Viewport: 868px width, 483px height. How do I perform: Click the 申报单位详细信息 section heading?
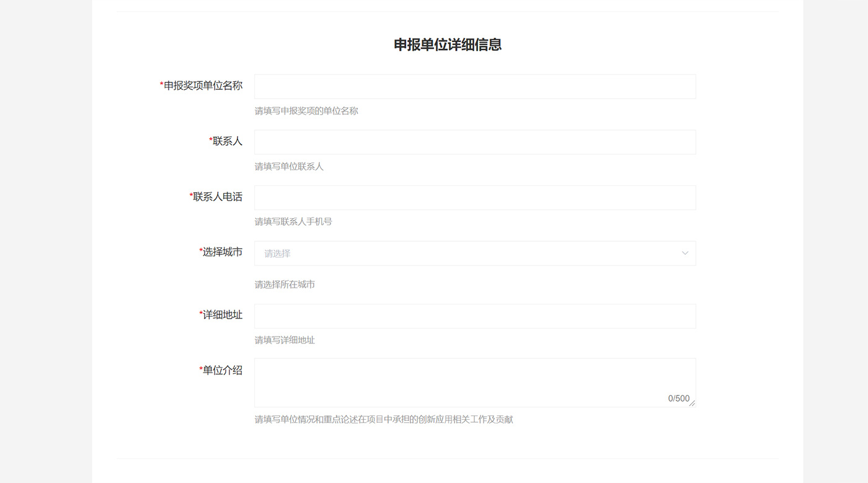tap(447, 45)
